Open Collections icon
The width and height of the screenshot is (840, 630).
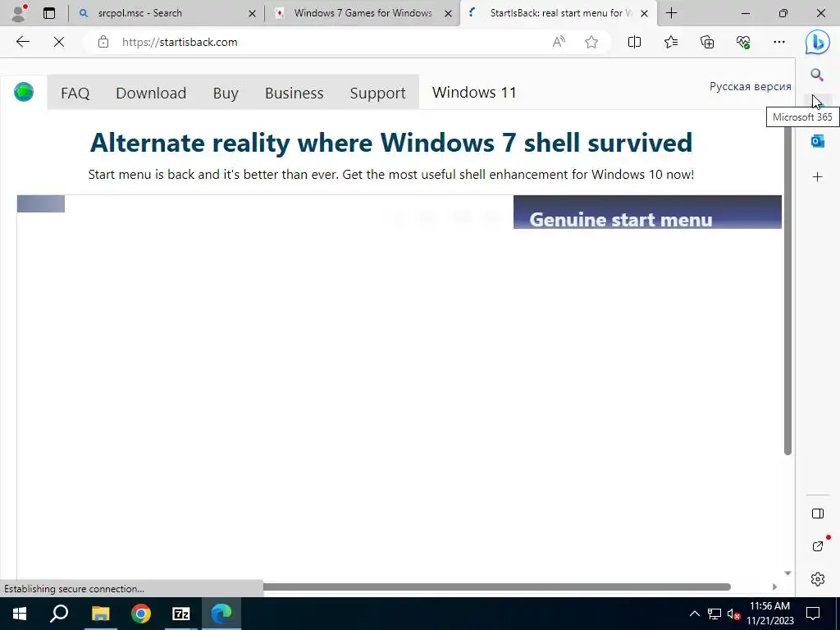pos(707,42)
